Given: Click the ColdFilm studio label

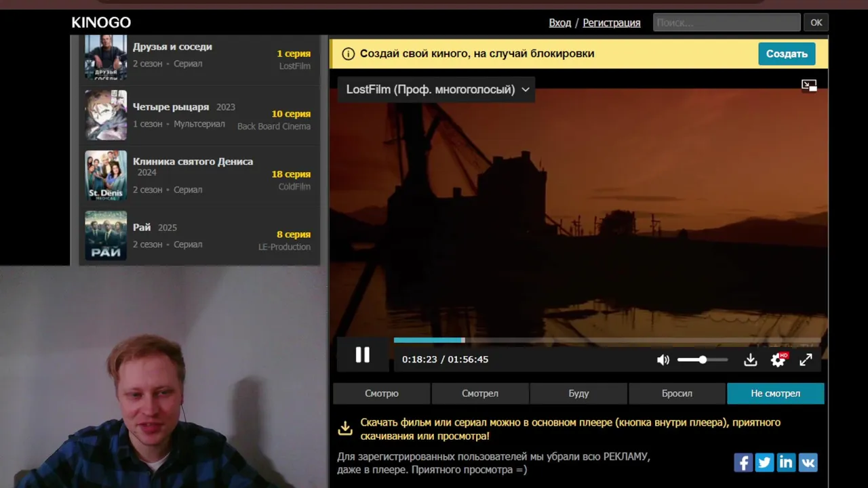Looking at the screenshot, I should click(294, 187).
